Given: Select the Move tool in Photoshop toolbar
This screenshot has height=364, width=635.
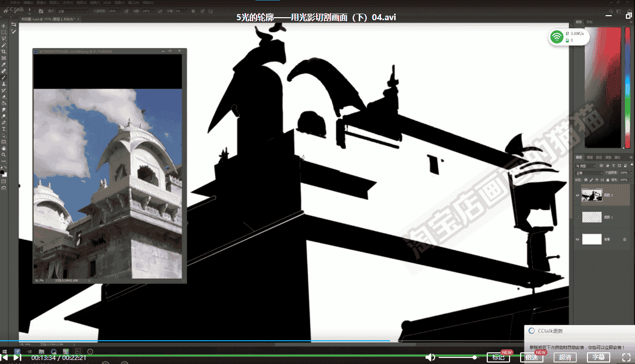Looking at the screenshot, I should 4,25.
